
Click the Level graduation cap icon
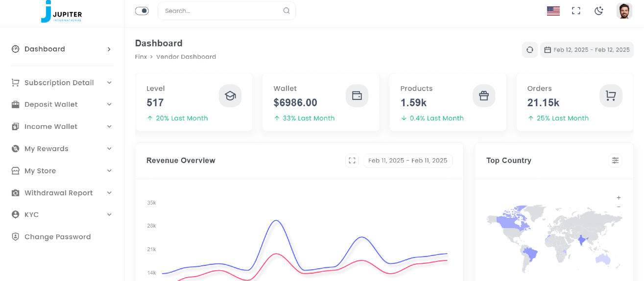(x=230, y=96)
